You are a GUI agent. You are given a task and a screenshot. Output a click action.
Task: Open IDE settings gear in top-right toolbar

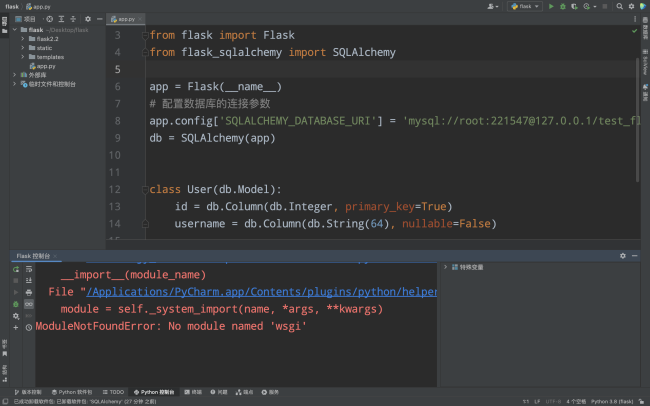[x=631, y=6]
